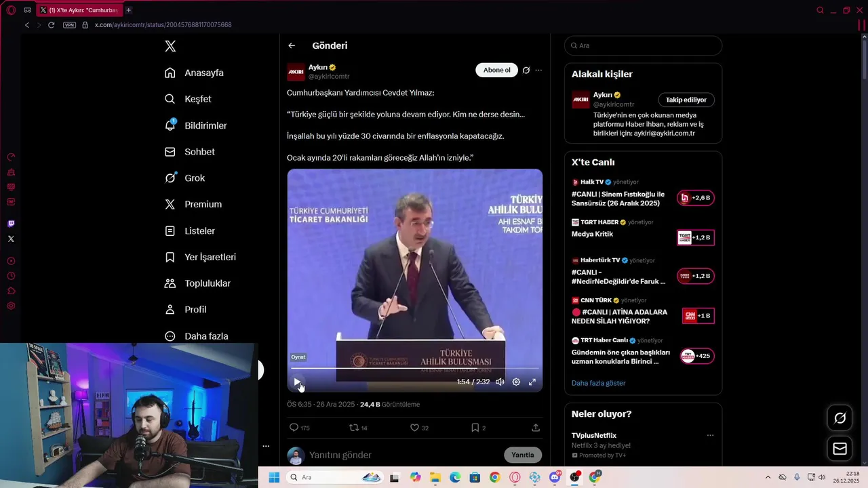Image resolution: width=868 pixels, height=488 pixels.
Task: Click the Opera menu logo
Action: click(x=11, y=10)
